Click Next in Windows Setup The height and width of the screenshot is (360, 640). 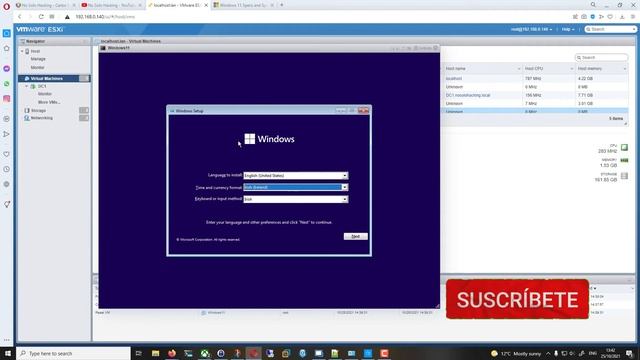356,236
